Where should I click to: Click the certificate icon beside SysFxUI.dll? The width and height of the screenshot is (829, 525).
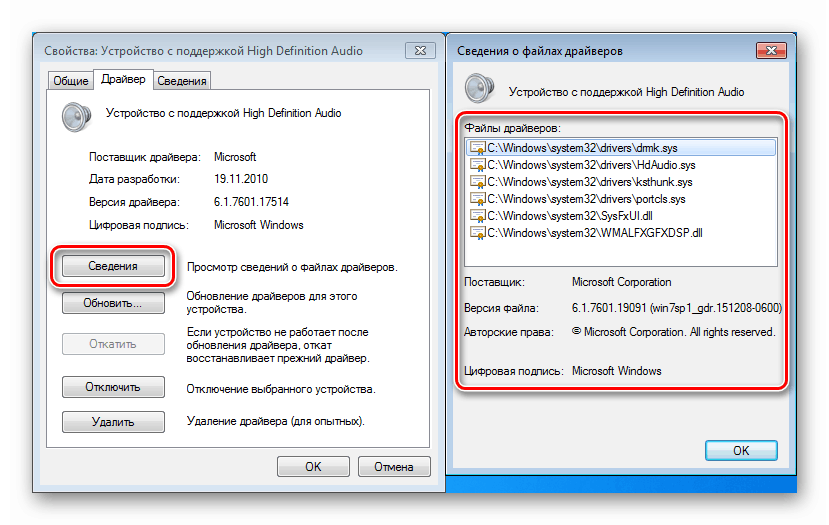point(478,216)
